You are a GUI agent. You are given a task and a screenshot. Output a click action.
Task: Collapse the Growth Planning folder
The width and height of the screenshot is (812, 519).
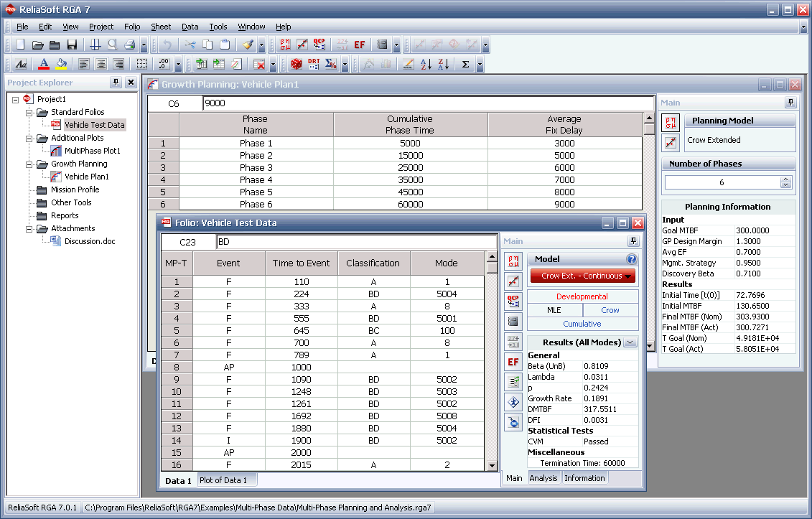point(29,164)
